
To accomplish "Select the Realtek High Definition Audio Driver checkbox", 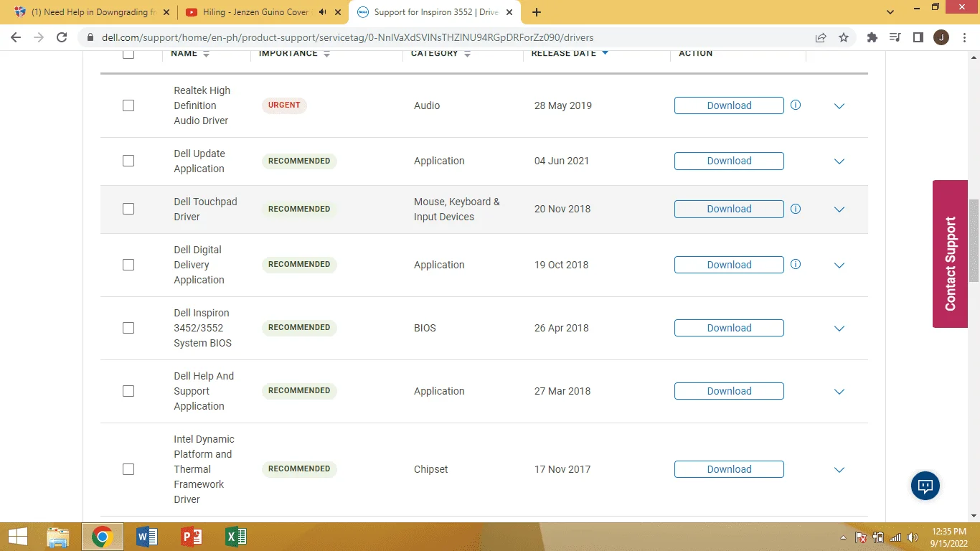I will pos(128,105).
